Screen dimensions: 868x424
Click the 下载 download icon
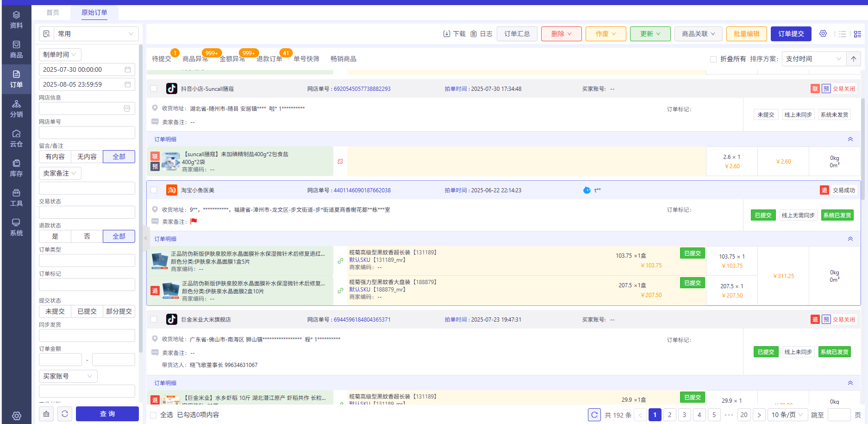(447, 34)
